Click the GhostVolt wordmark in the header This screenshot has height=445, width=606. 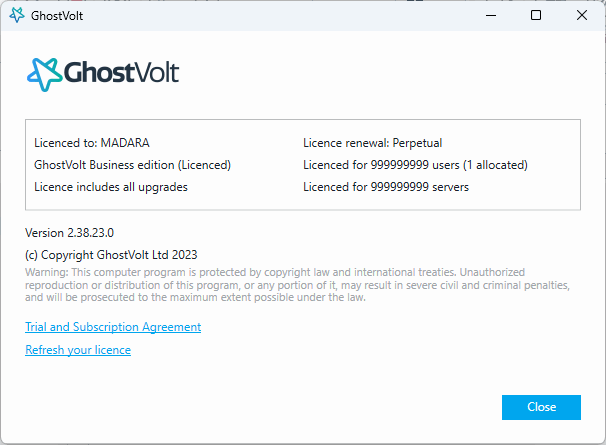pos(121,74)
